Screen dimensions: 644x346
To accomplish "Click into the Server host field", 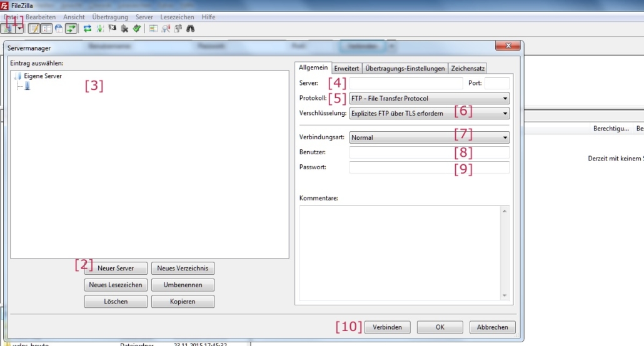I will [406, 83].
